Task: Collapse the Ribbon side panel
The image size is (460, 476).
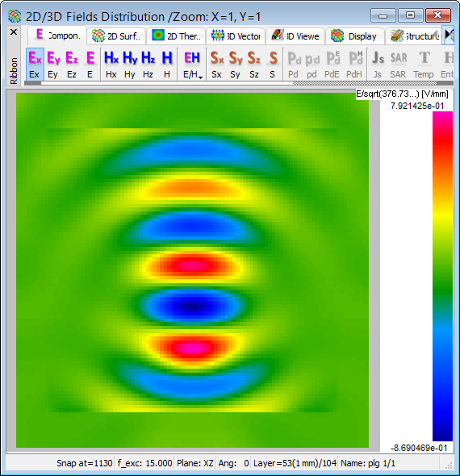Action: tap(14, 70)
